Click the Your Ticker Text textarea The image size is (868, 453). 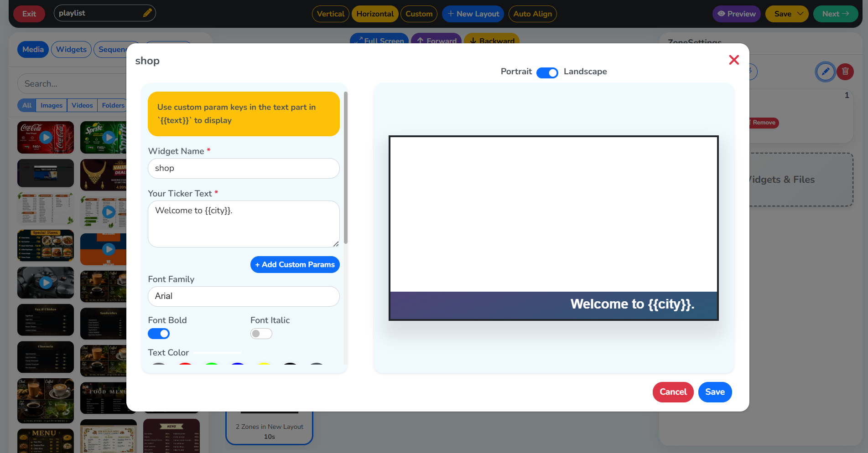click(244, 224)
